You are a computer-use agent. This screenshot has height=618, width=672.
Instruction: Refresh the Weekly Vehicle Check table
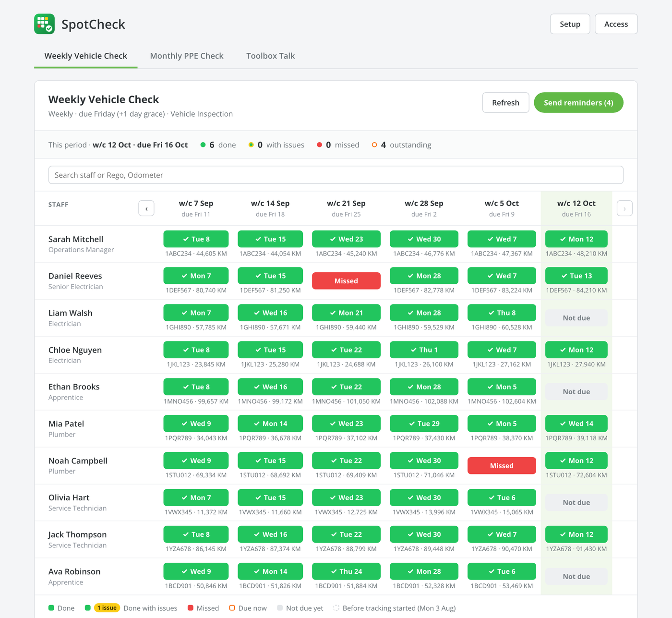pyautogui.click(x=505, y=103)
